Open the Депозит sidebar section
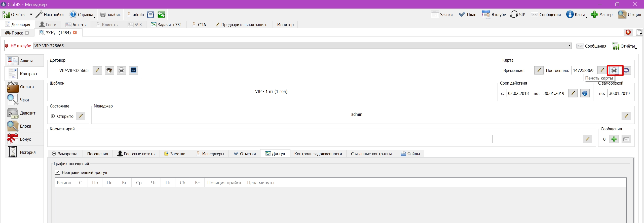 (x=24, y=113)
